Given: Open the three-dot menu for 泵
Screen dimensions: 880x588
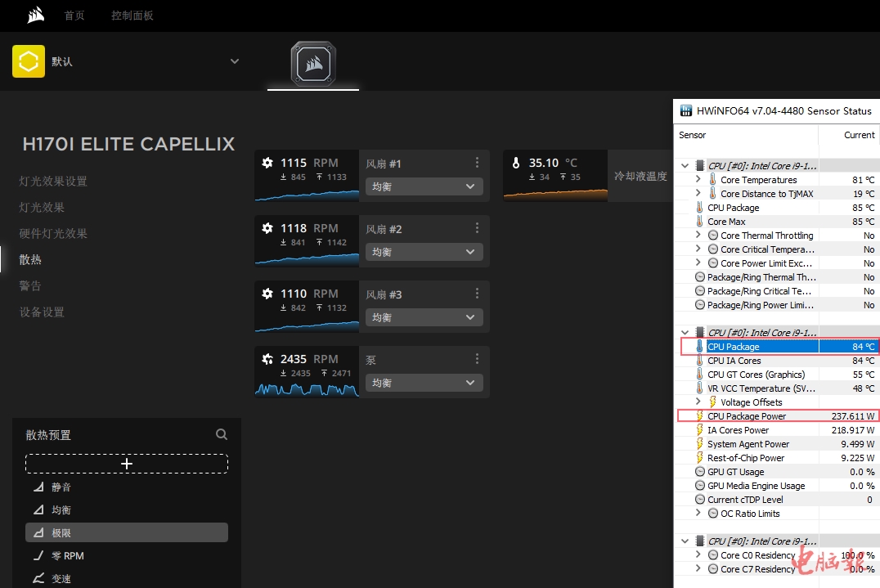Looking at the screenshot, I should click(x=478, y=359).
